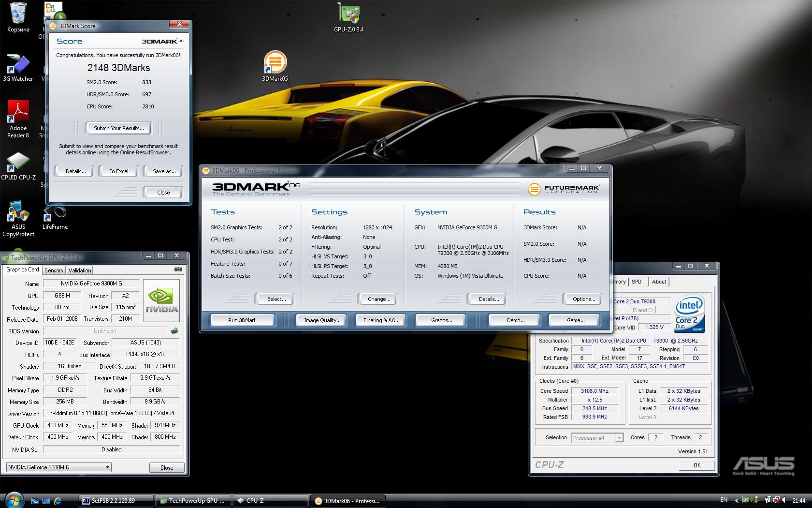Open GPU-Z.0.3.4 desktop icon
Viewport: 812px width, 508px height.
pyautogui.click(x=348, y=17)
